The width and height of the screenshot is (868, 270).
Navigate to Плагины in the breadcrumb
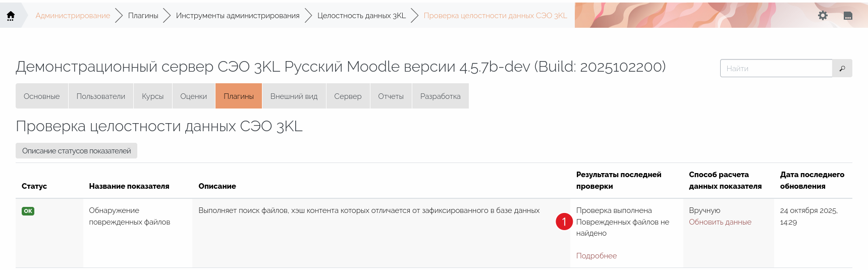pos(143,16)
